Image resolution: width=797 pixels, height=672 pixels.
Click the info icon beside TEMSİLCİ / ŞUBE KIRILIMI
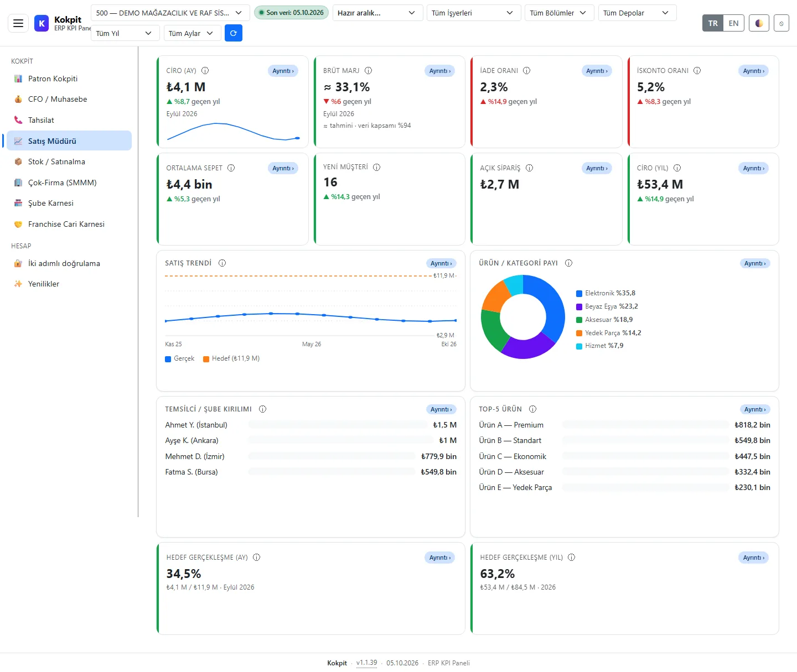click(263, 409)
